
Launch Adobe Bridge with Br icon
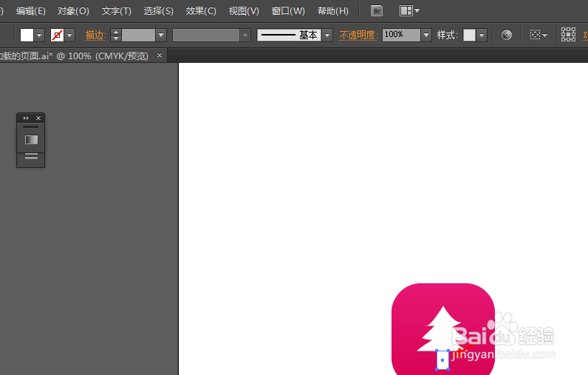click(377, 11)
